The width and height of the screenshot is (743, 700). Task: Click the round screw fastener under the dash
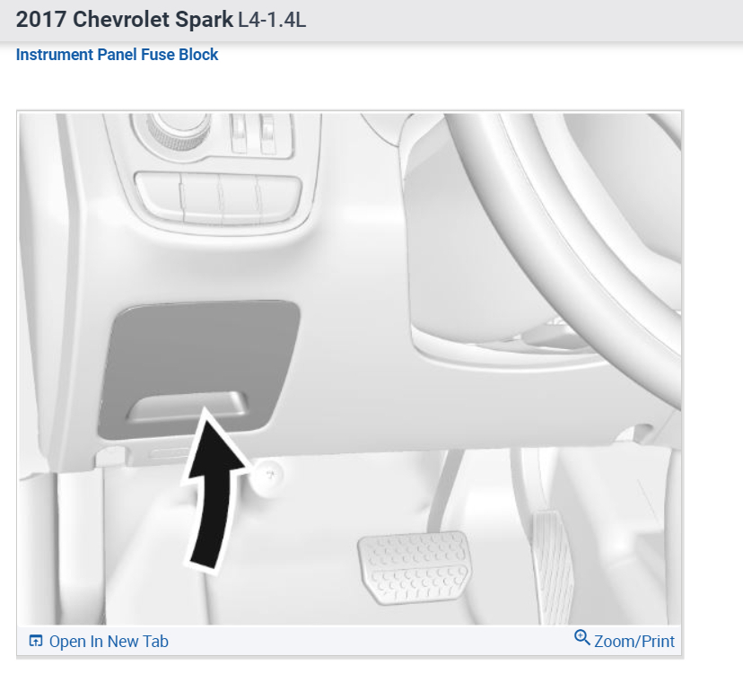267,476
